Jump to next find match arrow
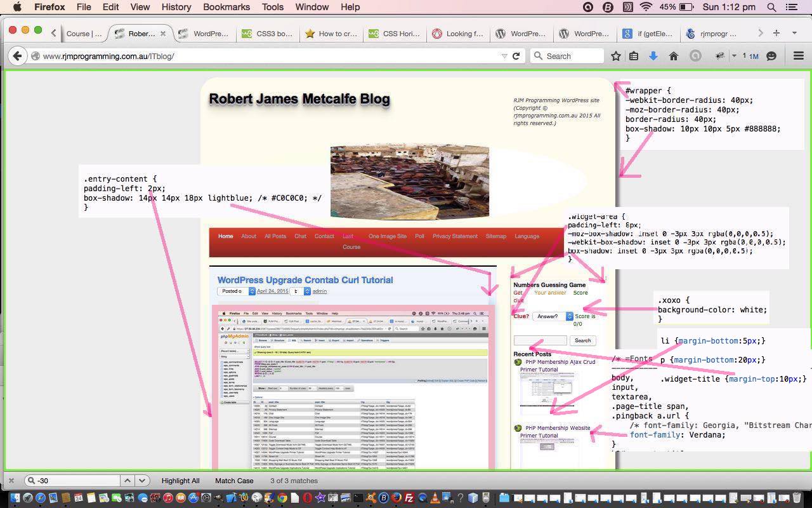Image resolution: width=812 pixels, height=508 pixels. pos(142,481)
